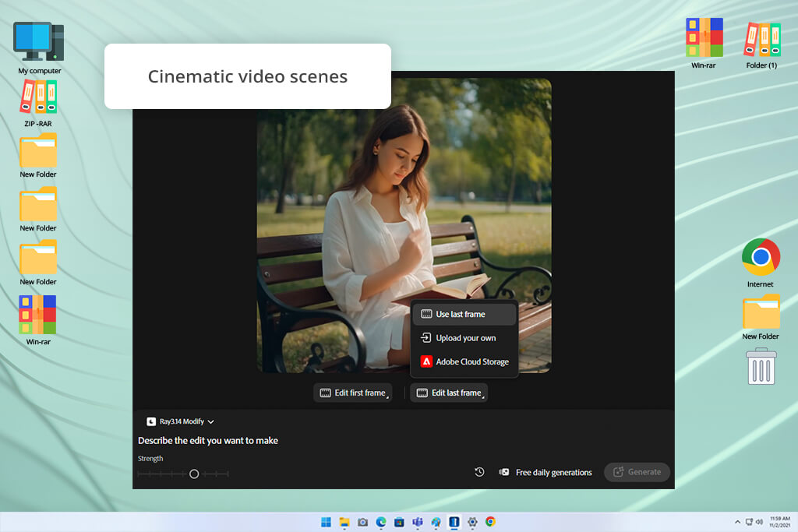The image size is (798, 532).
Task: Select the Ray3.14 Modify model icon
Action: pyautogui.click(x=151, y=421)
